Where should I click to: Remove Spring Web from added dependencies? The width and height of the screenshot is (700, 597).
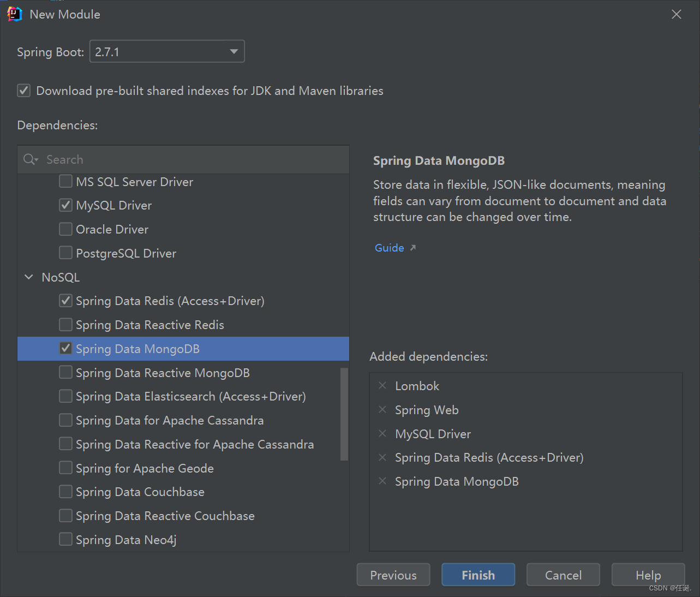click(382, 410)
